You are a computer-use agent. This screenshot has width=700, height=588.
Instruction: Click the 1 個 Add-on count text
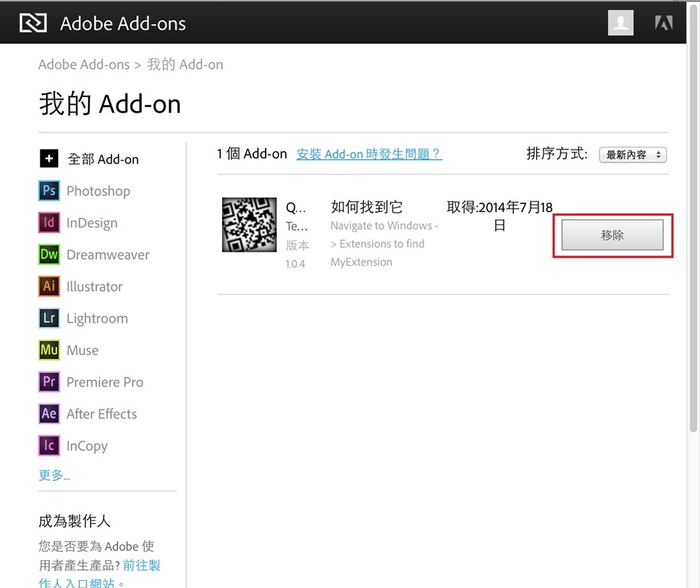tap(252, 154)
